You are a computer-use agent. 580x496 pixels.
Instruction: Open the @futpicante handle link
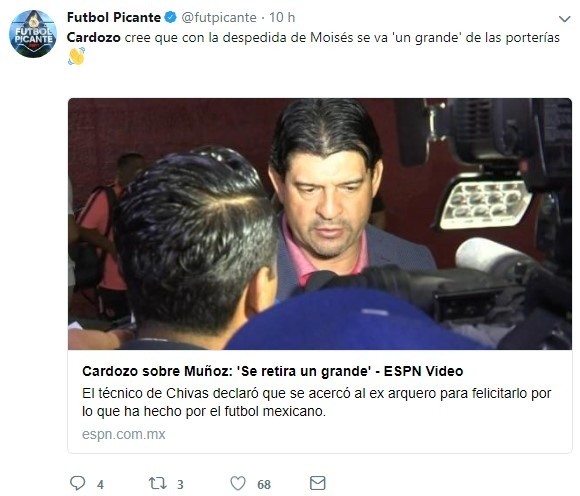pos(219,17)
